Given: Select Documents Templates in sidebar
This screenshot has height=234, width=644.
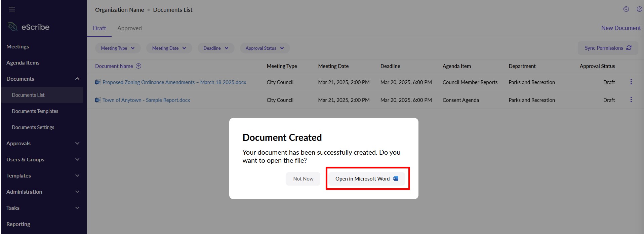Looking at the screenshot, I should [x=35, y=111].
